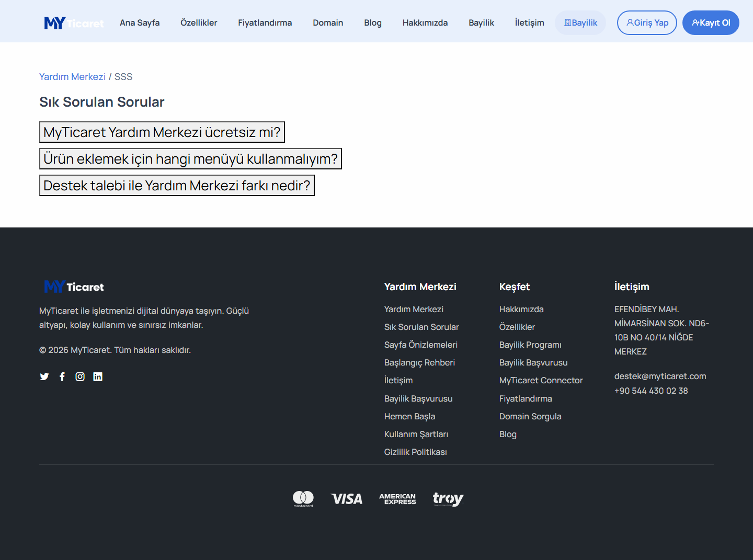Image resolution: width=753 pixels, height=560 pixels.
Task: Open the LinkedIn social icon in footer
Action: click(98, 376)
